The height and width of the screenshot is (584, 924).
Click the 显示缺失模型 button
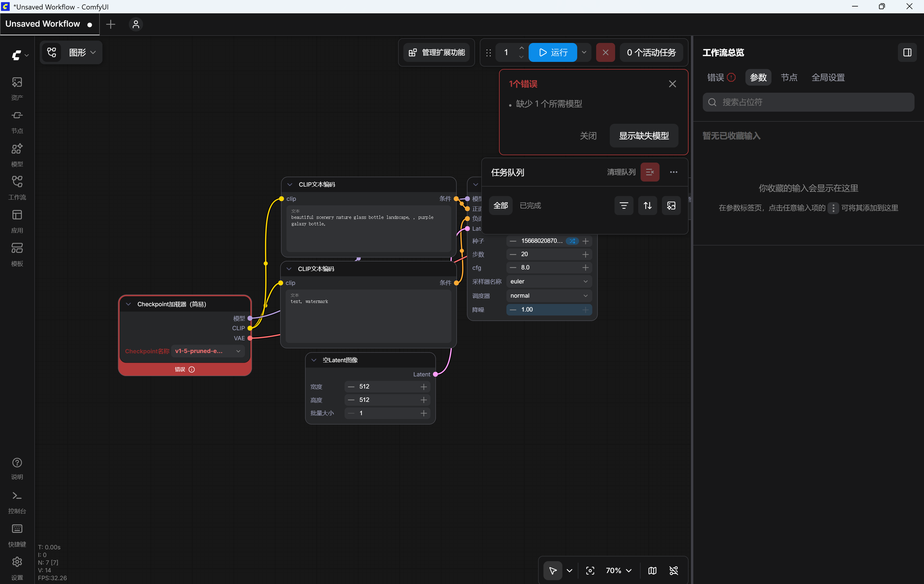click(x=644, y=135)
